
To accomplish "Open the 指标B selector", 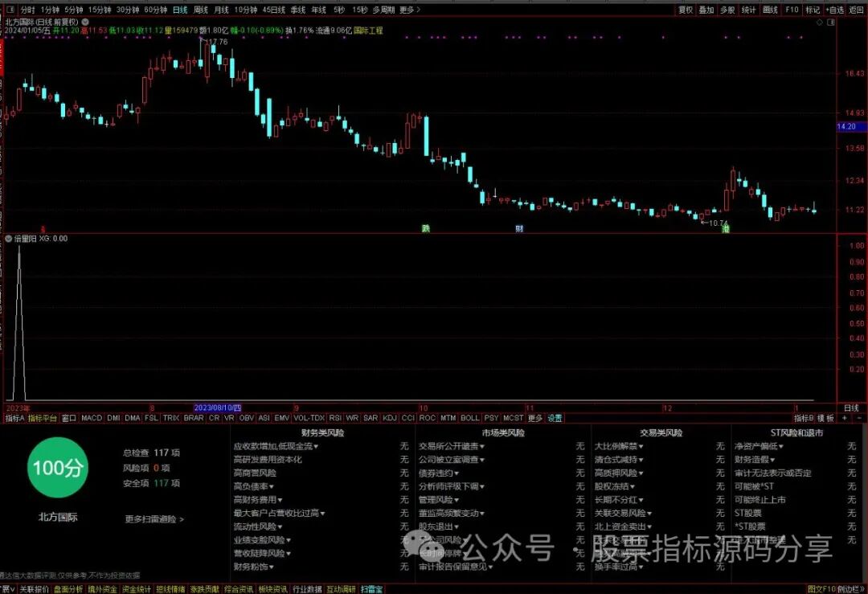I will 803,418.
